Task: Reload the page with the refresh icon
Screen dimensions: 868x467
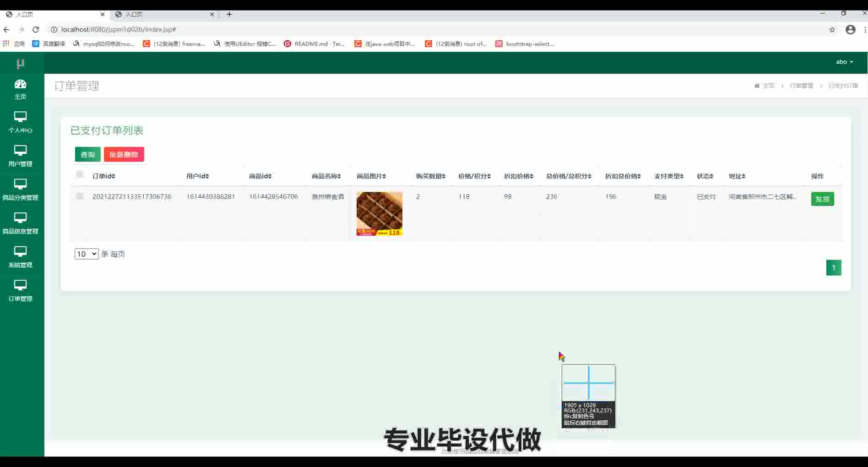Action: pos(36,29)
